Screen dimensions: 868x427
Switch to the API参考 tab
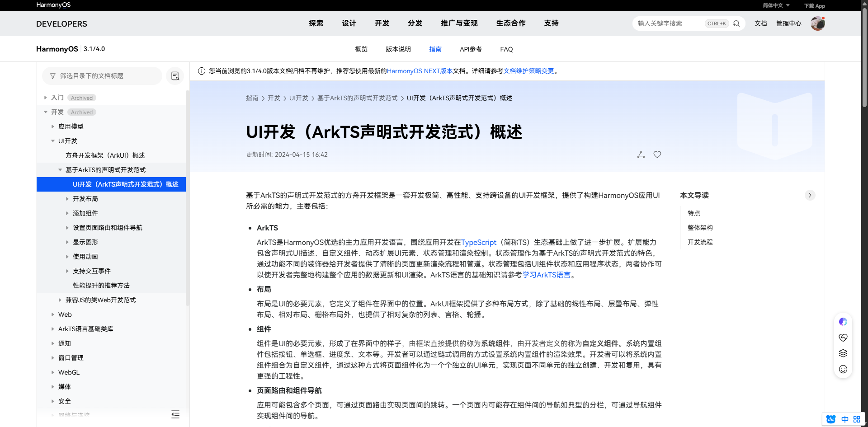(471, 49)
